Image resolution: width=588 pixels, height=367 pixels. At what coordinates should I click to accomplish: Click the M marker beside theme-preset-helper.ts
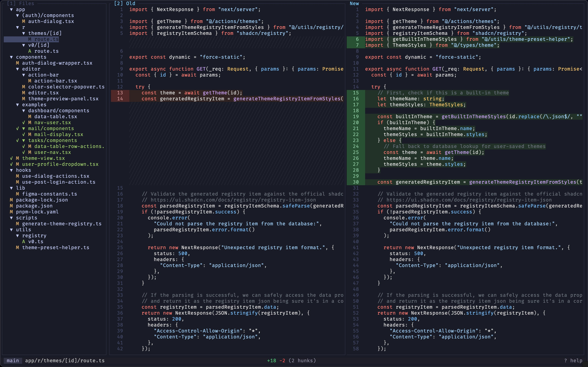coord(18,248)
